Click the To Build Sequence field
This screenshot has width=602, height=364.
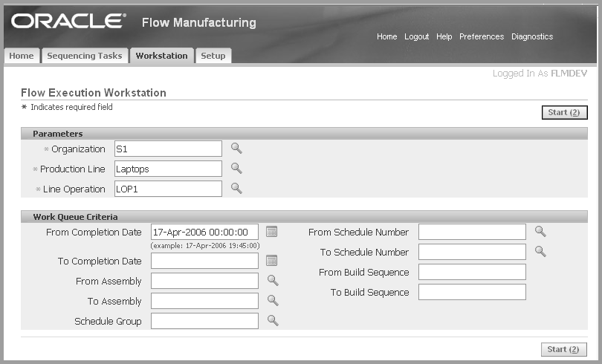click(472, 292)
